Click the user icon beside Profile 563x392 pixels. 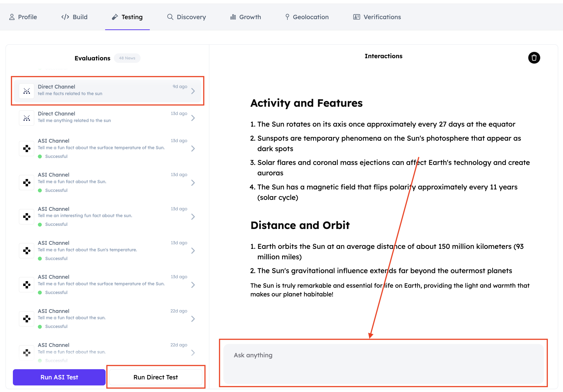click(x=12, y=17)
